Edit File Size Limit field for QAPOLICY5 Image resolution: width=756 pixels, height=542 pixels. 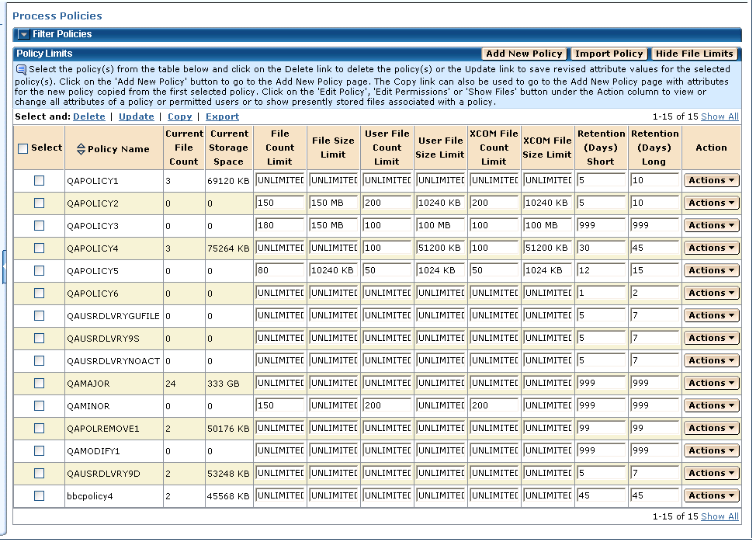click(x=334, y=270)
